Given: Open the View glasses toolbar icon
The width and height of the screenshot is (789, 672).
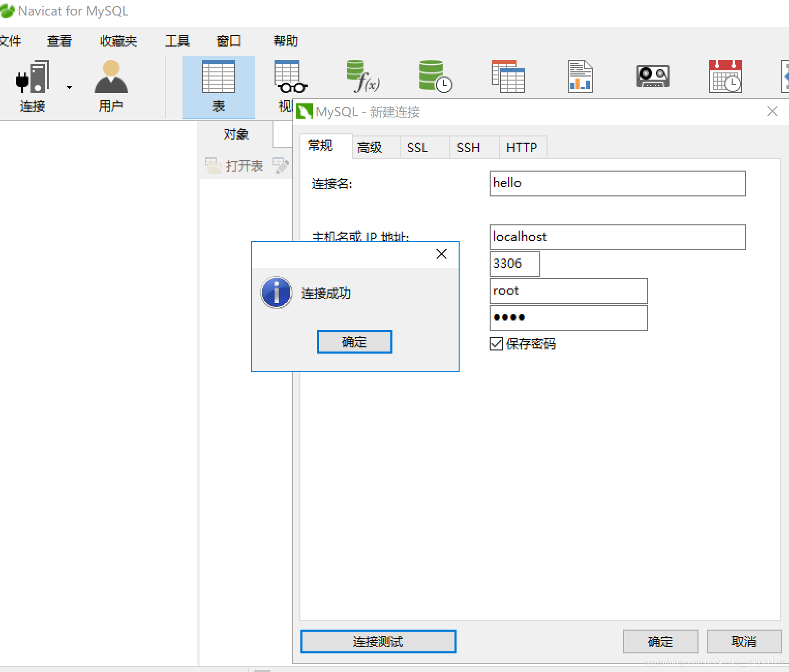Looking at the screenshot, I should [291, 77].
